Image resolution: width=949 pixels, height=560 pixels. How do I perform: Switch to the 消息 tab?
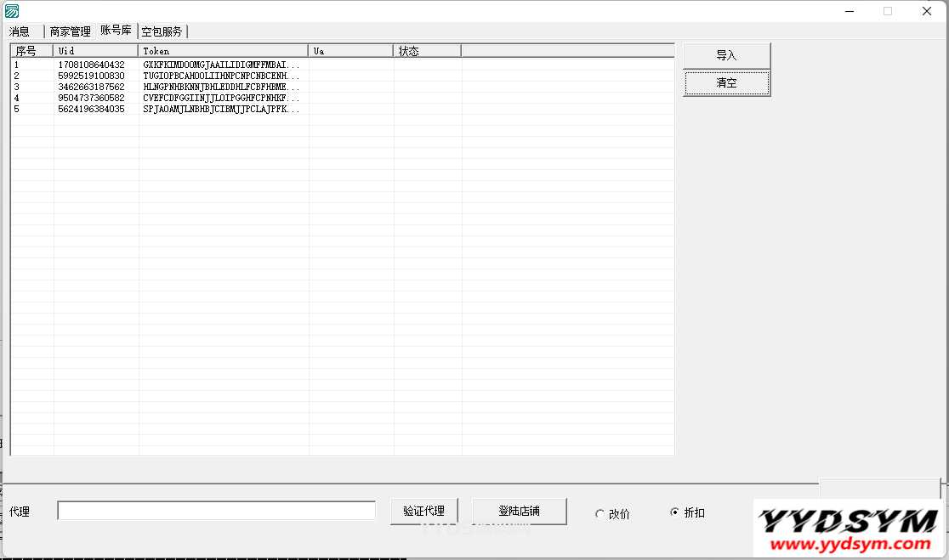point(20,31)
